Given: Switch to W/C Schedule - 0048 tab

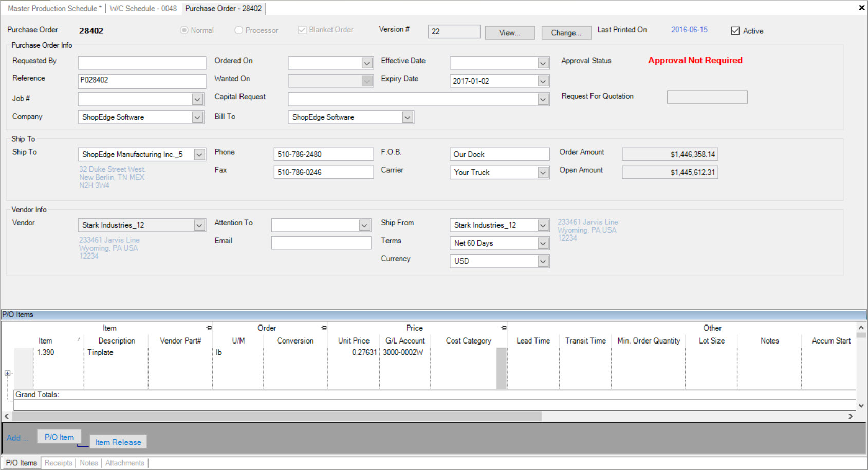Looking at the screenshot, I should point(143,8).
